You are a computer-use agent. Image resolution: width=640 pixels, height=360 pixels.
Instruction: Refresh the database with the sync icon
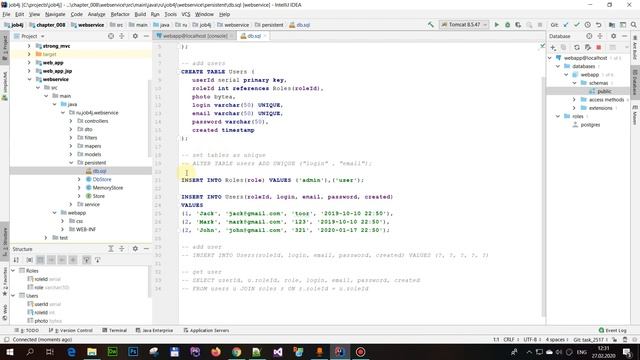(x=576, y=47)
